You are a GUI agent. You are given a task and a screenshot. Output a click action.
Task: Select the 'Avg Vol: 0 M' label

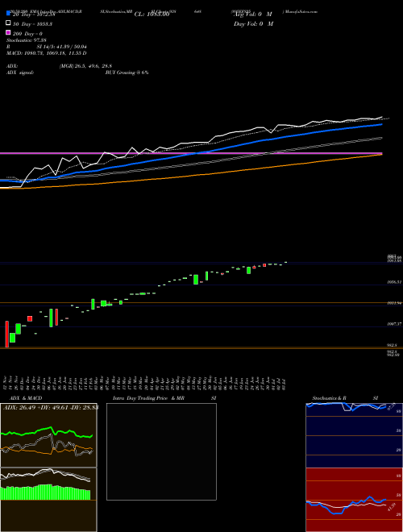(253, 15)
